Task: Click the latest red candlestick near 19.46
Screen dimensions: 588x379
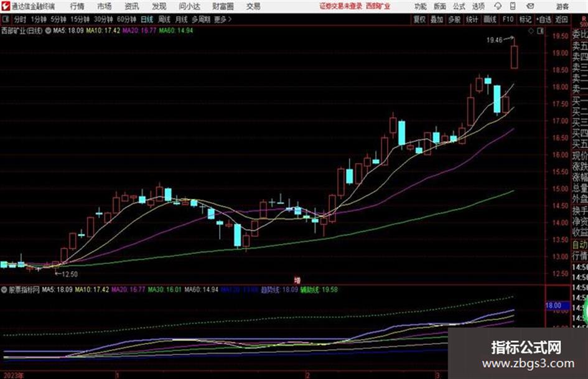Action: [514, 57]
